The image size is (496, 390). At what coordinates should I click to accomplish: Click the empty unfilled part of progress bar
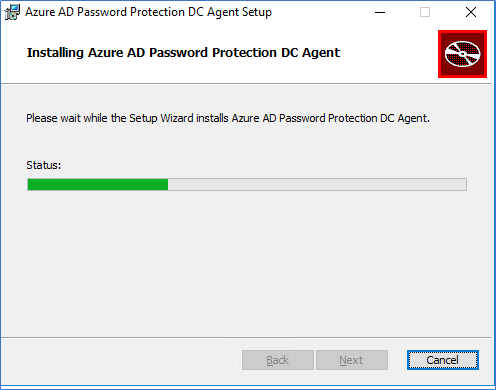coord(317,184)
